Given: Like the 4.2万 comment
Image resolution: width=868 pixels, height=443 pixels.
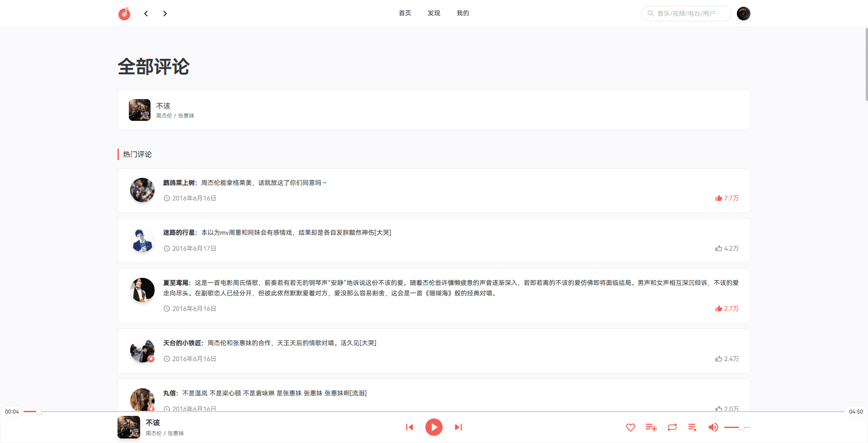Looking at the screenshot, I should 727,248.
